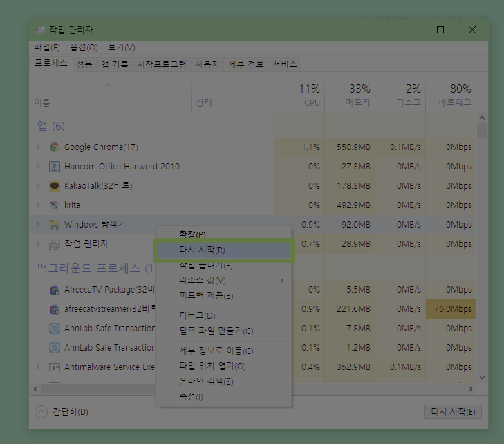
Task: Choose 다시 시작(R) in context menu
Action: 224,250
